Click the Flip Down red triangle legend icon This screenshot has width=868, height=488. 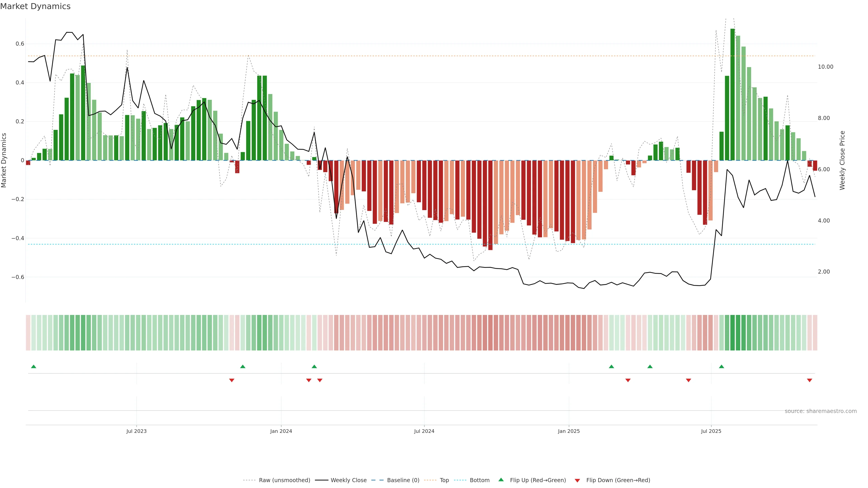[x=577, y=480]
